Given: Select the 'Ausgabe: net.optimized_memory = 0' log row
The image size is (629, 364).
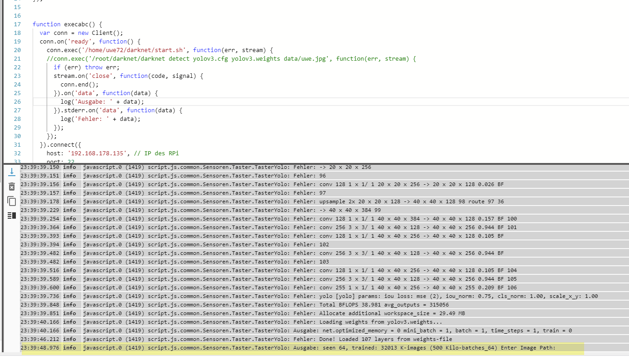Looking at the screenshot, I should 324,330.
